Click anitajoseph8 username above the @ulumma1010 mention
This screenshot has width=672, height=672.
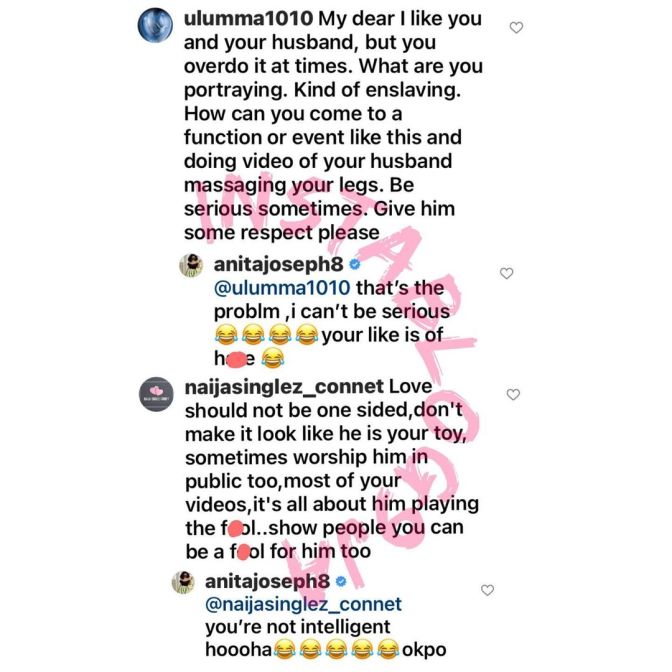279,264
